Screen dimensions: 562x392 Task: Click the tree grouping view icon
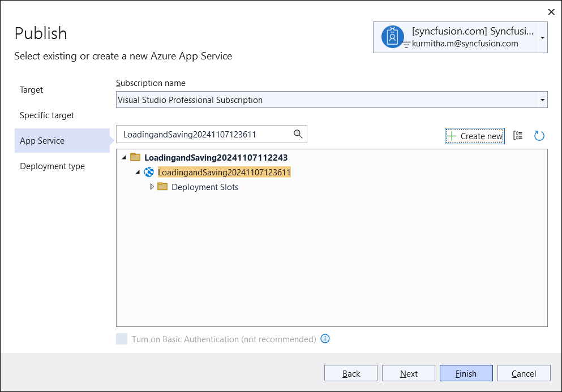518,135
